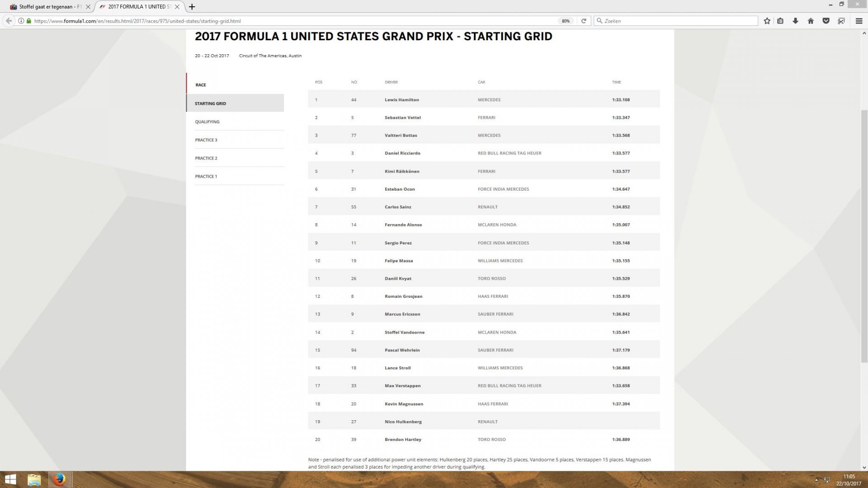Show site information icon in address bar
The width and height of the screenshot is (868, 488).
[x=21, y=21]
